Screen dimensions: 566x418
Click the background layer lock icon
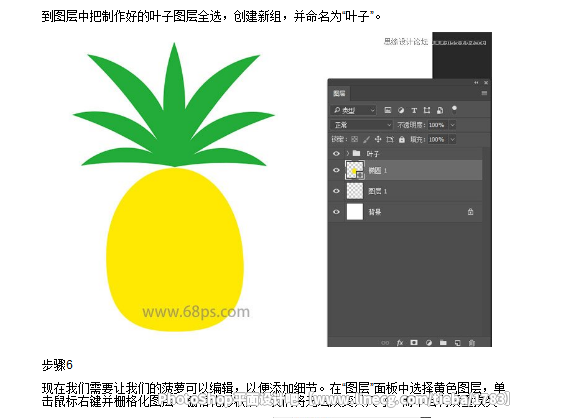pyautogui.click(x=470, y=212)
